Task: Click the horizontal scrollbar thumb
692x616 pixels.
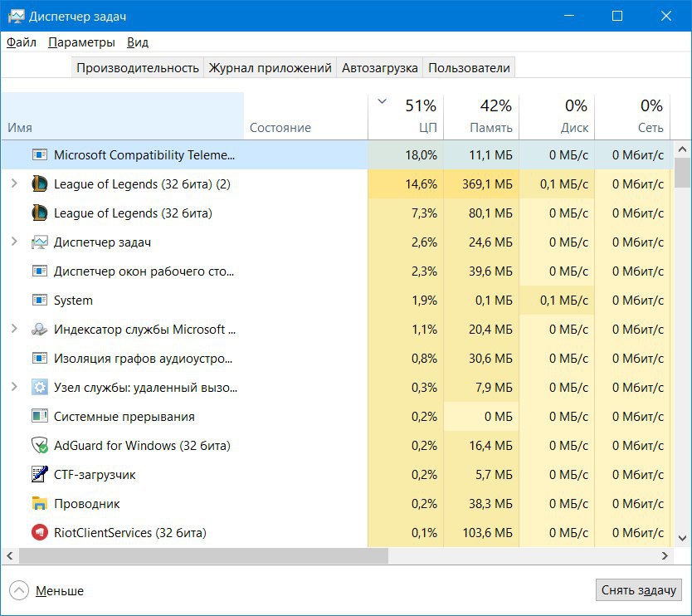Action: [x=203, y=556]
